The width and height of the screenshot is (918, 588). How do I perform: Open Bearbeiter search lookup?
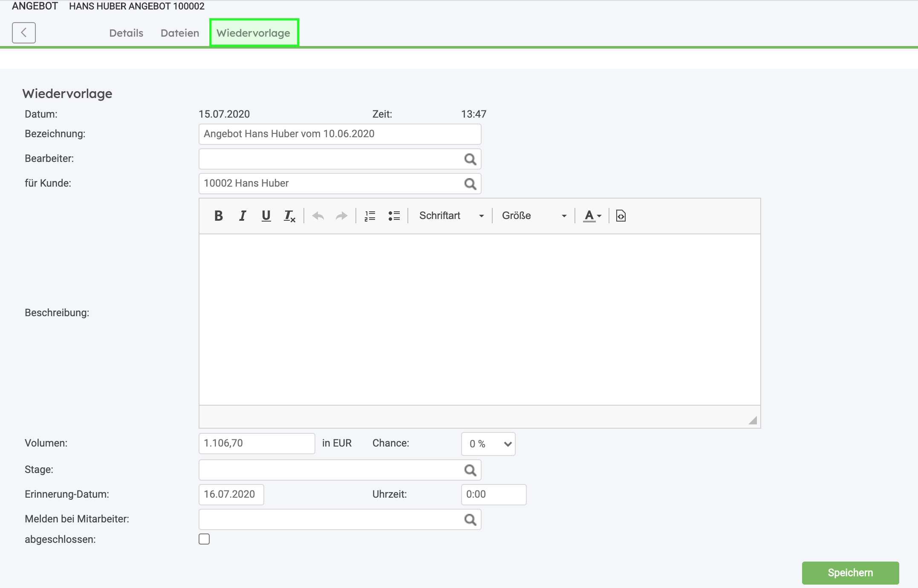click(470, 159)
